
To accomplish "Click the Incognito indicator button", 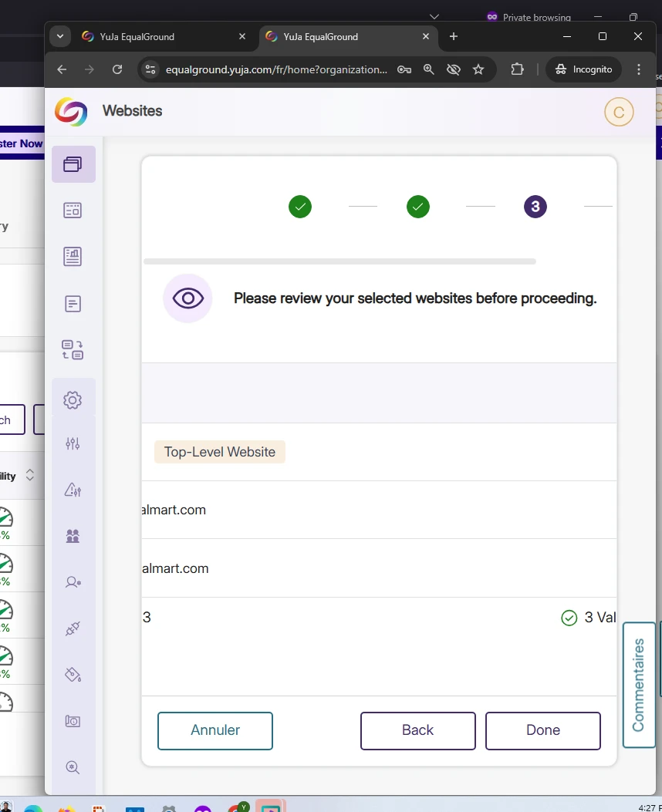I will pyautogui.click(x=583, y=69).
